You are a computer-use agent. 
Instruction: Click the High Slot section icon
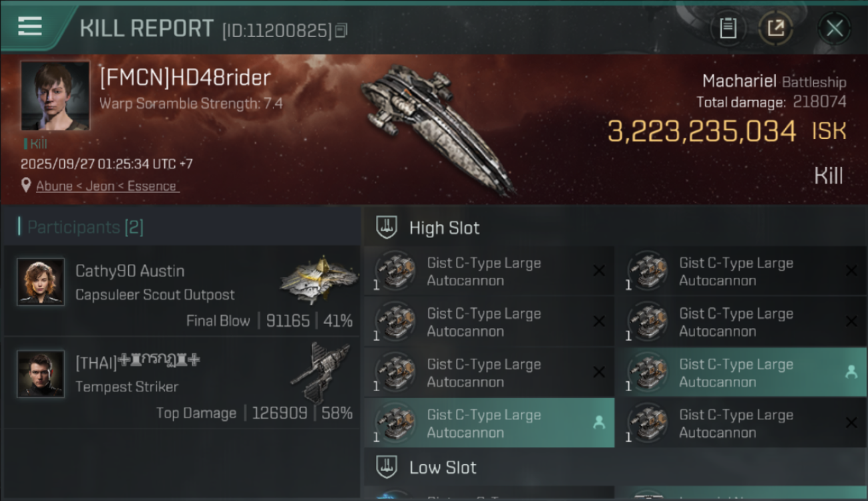[x=387, y=227]
